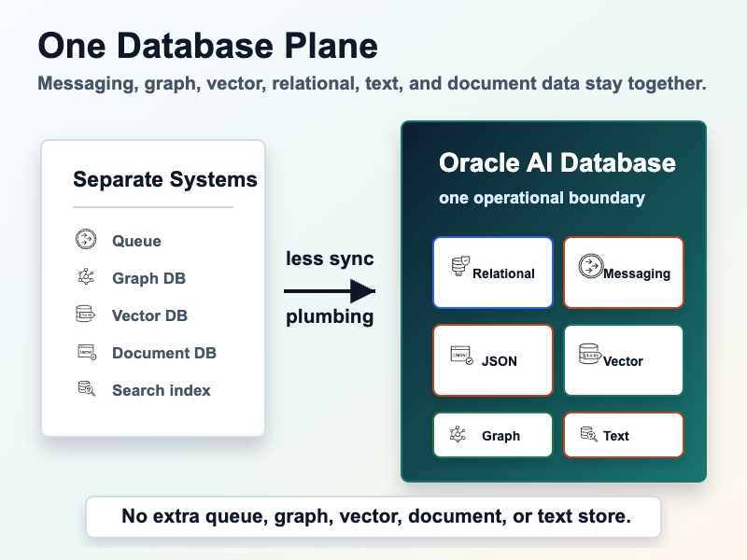
Task: Click the Graph card's node icon
Action: (458, 434)
